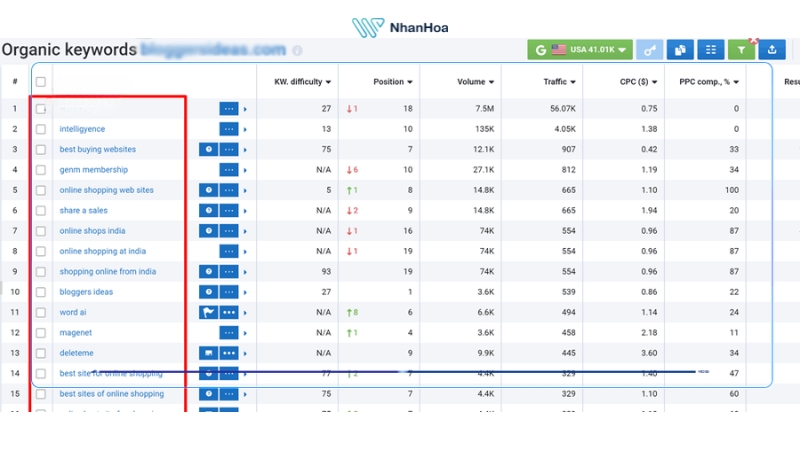Open the three-dots menu in row 1
The image size is (800, 450).
(229, 109)
